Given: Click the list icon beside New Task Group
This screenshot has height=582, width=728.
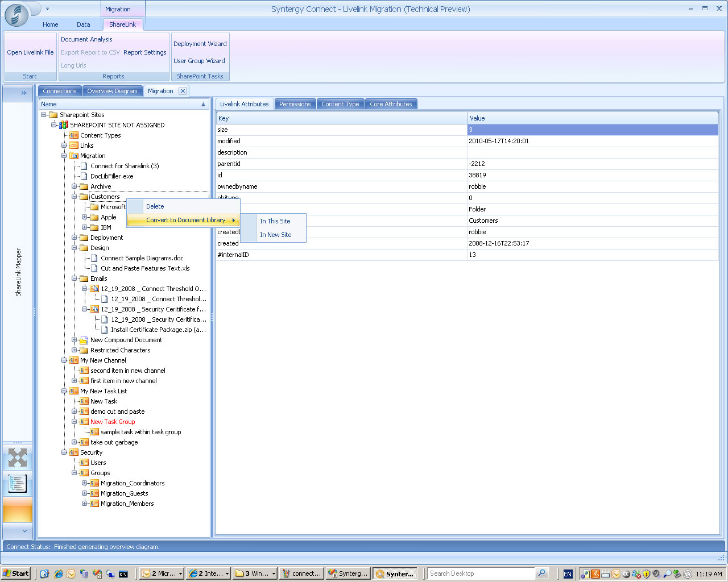Looking at the screenshot, I should pos(84,422).
